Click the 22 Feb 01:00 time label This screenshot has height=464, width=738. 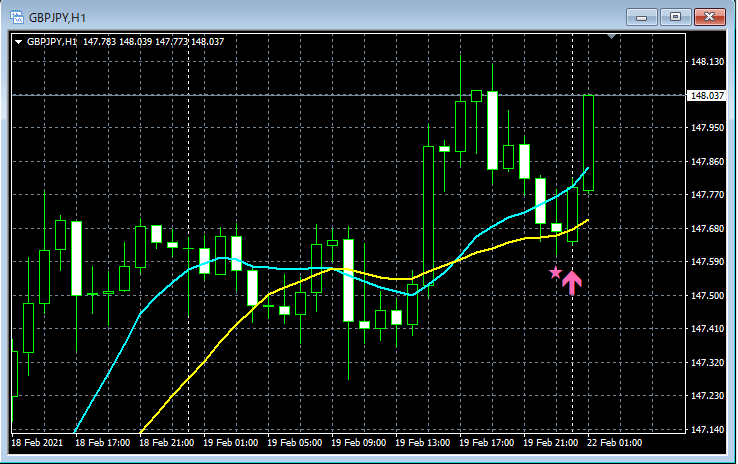pos(614,443)
